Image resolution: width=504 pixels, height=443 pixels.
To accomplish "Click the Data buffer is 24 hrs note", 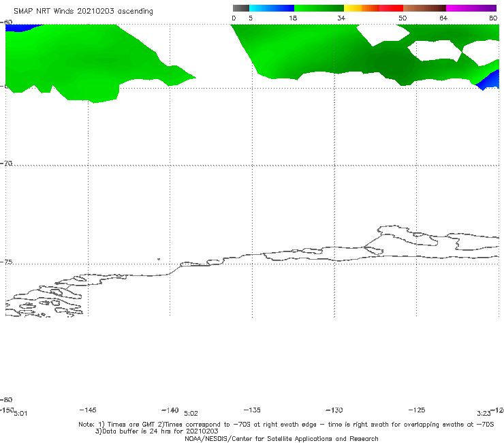I will point(157,431).
